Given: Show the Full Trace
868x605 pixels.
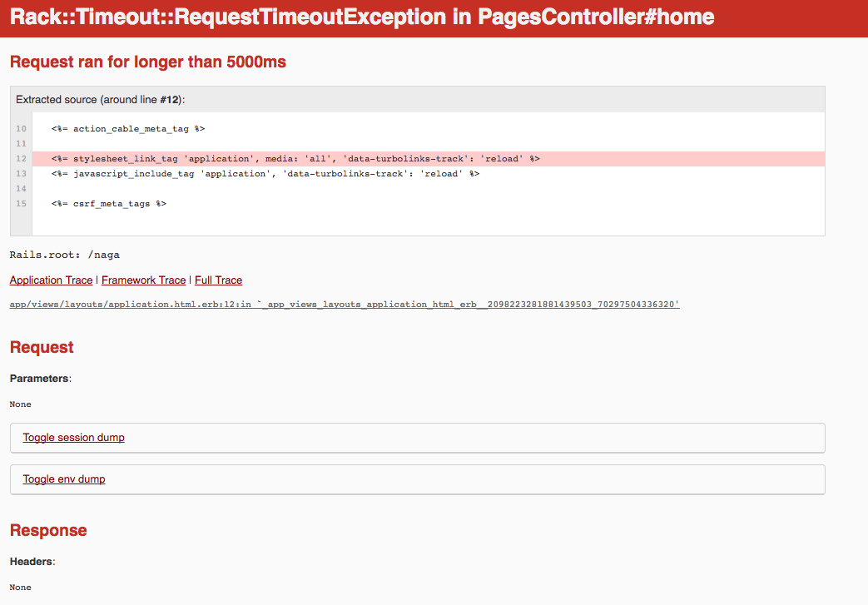Looking at the screenshot, I should click(218, 280).
